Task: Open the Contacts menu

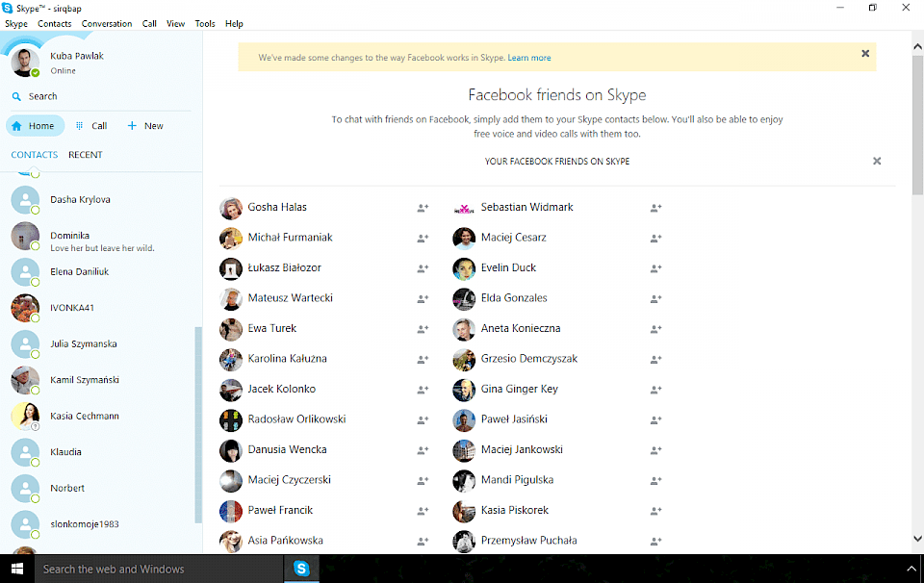Action: 54,23
